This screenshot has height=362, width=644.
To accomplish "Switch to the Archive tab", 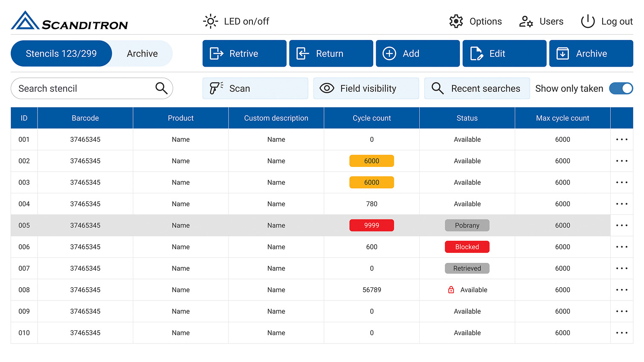I will click(x=142, y=53).
